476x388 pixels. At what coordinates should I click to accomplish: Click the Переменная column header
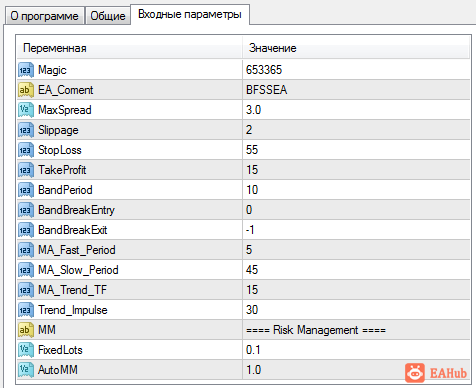(x=129, y=48)
